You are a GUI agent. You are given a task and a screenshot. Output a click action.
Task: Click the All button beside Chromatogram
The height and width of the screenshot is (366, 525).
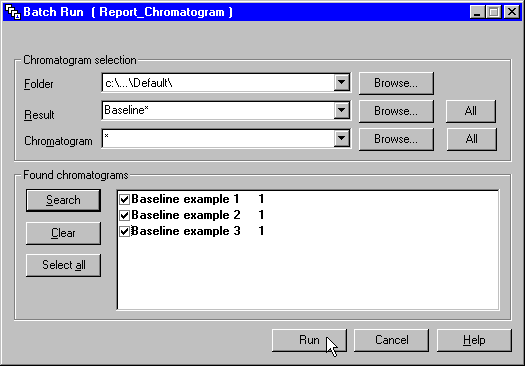pyautogui.click(x=471, y=139)
